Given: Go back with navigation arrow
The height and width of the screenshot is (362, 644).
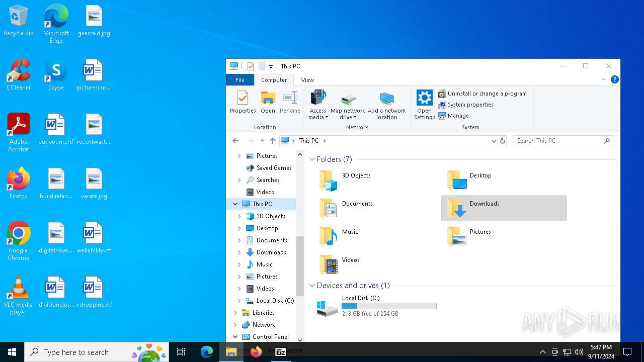Looking at the screenshot, I should 235,141.
